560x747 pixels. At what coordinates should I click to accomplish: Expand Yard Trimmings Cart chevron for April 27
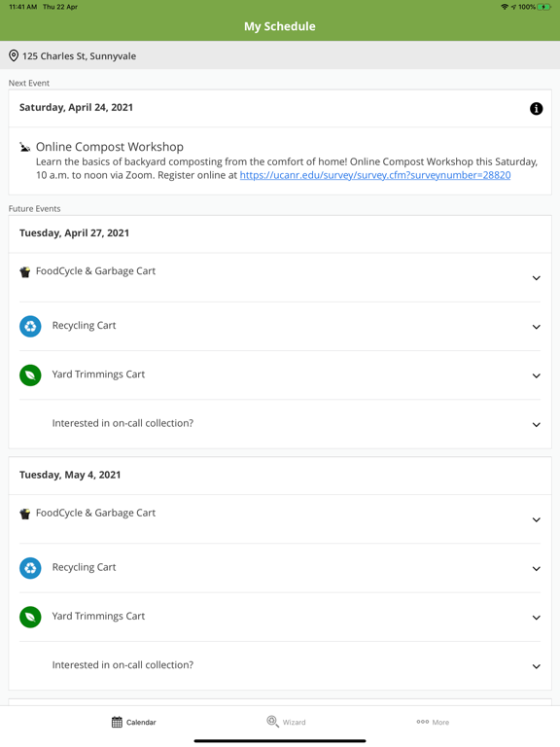tap(537, 375)
